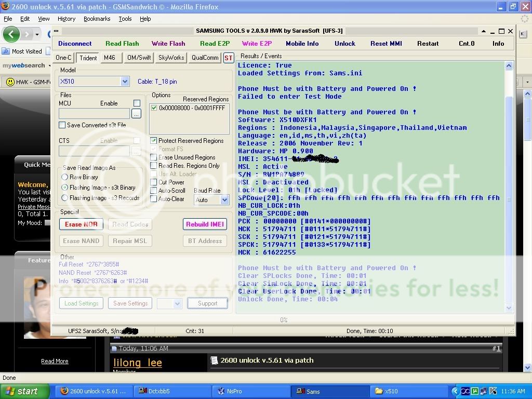
Task: Click Rebuild IMEI button
Action: 205,224
